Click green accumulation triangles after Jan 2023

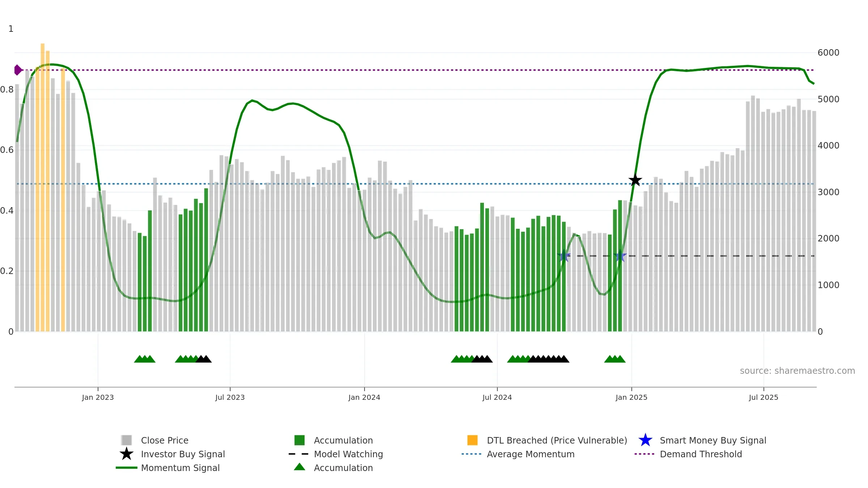145,359
